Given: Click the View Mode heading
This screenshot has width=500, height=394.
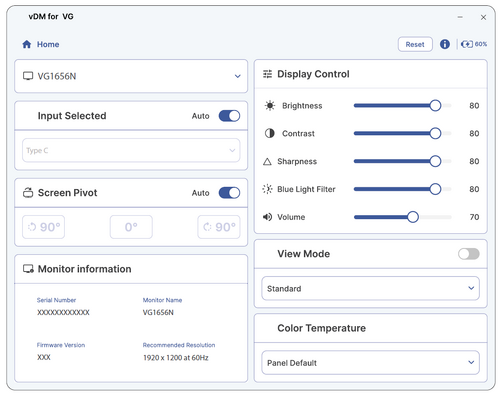Looking at the screenshot, I should [303, 254].
